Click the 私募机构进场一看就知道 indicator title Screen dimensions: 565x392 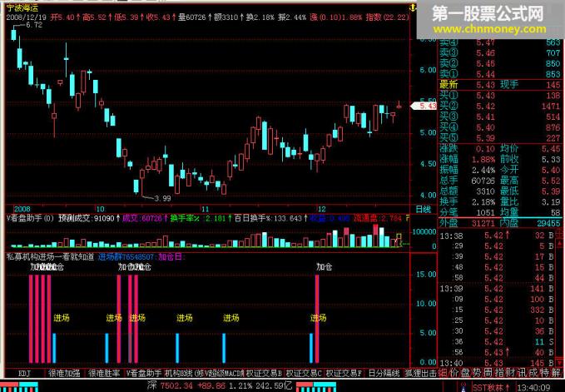[x=50, y=257]
